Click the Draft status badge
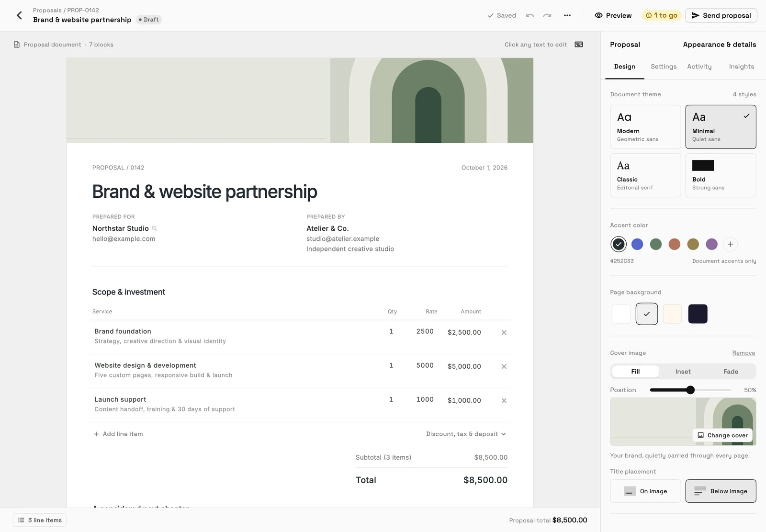The width and height of the screenshot is (766, 532). tap(149, 20)
